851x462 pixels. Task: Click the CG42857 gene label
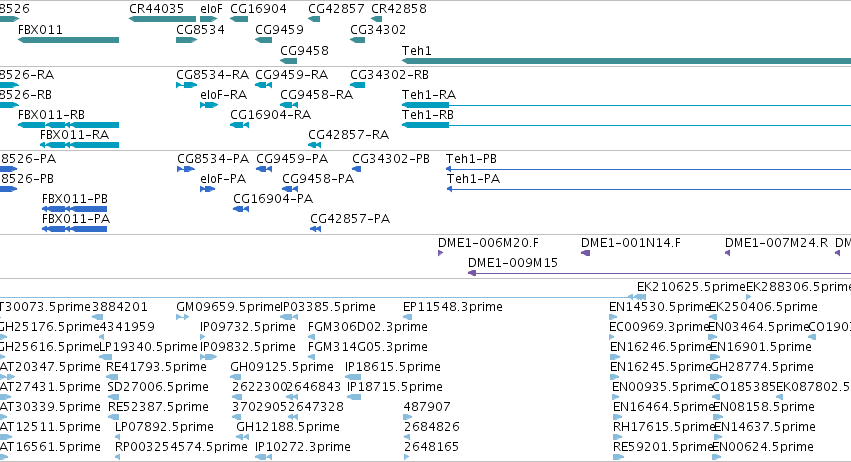pos(336,9)
